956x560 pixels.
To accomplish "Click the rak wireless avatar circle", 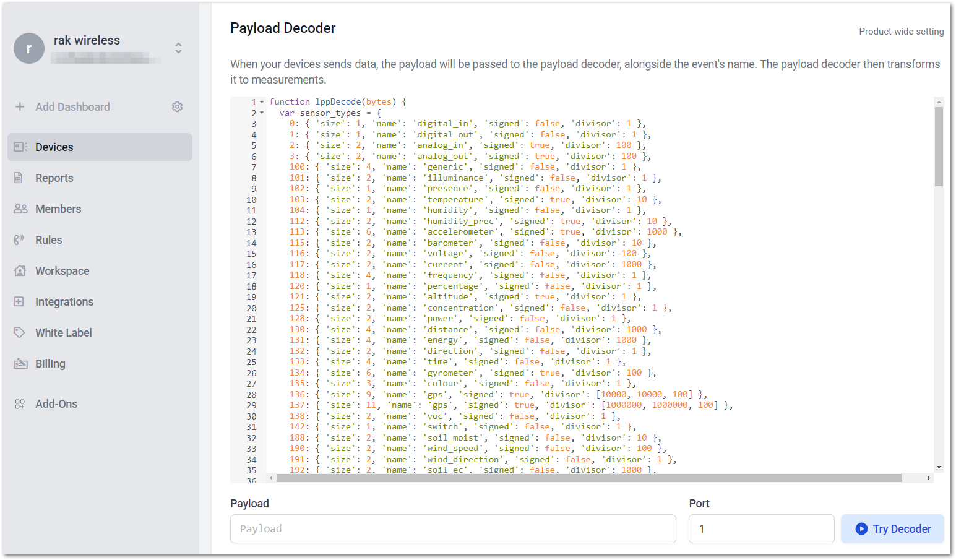I will pos(29,48).
